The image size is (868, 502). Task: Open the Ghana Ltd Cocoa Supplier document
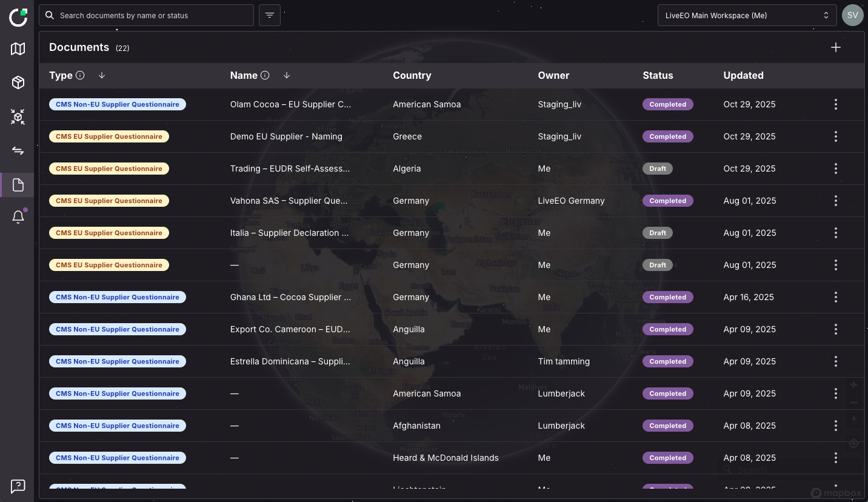[290, 297]
